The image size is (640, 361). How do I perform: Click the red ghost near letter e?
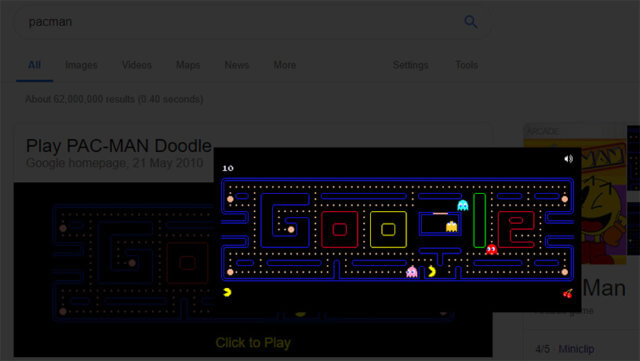pyautogui.click(x=491, y=249)
